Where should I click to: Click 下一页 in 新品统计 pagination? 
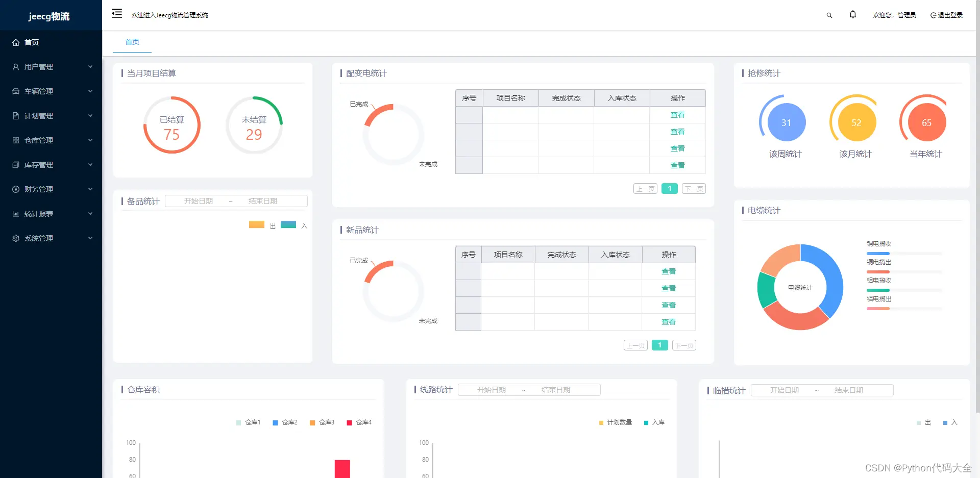(684, 345)
